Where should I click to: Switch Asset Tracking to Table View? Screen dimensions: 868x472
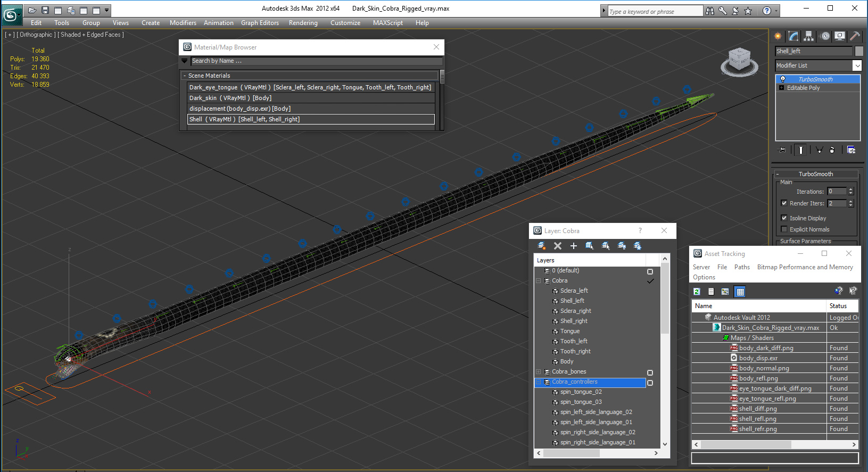tap(740, 292)
